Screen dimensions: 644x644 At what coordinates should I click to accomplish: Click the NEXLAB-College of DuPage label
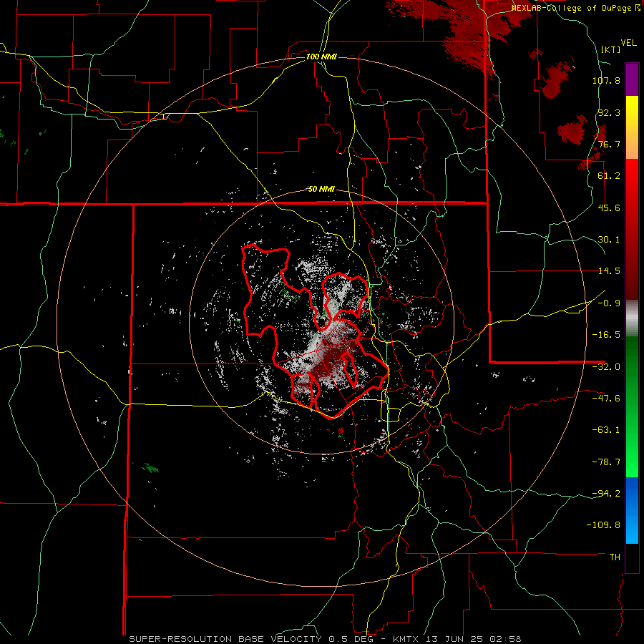575,8
